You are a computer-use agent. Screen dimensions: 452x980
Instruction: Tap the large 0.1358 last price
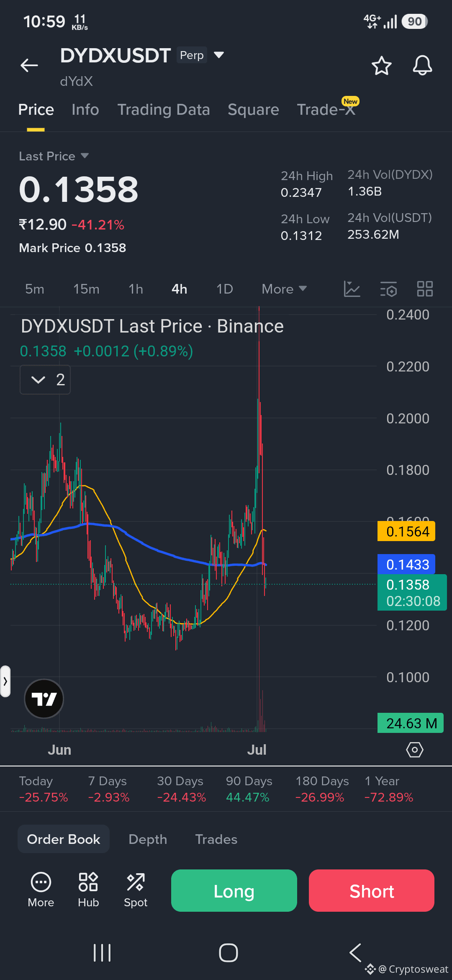pos(79,189)
